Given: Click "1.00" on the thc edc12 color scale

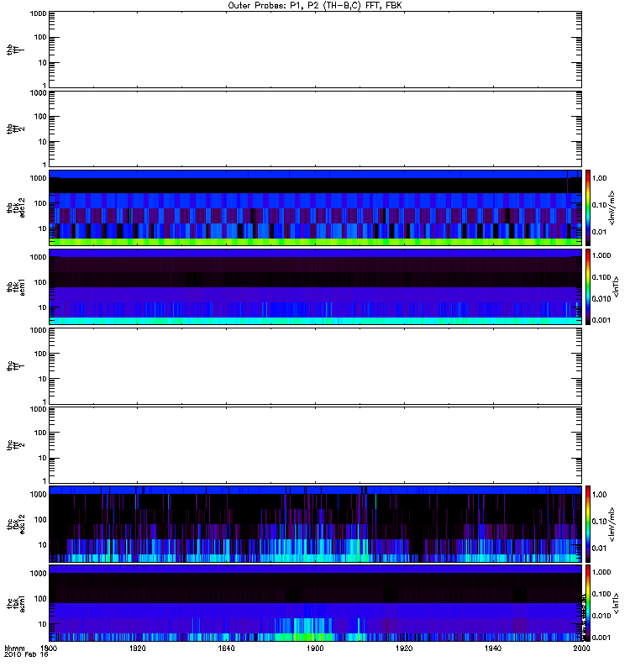Looking at the screenshot, I should coord(599,495).
